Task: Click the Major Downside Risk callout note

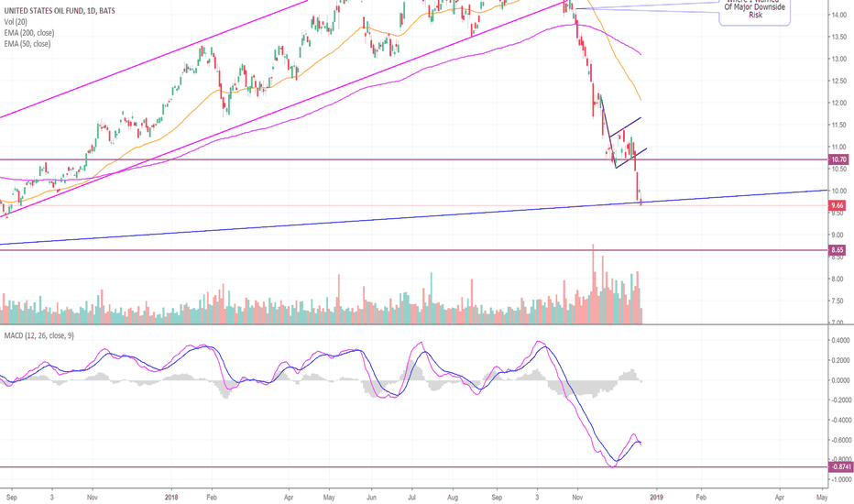Action: coord(755,11)
